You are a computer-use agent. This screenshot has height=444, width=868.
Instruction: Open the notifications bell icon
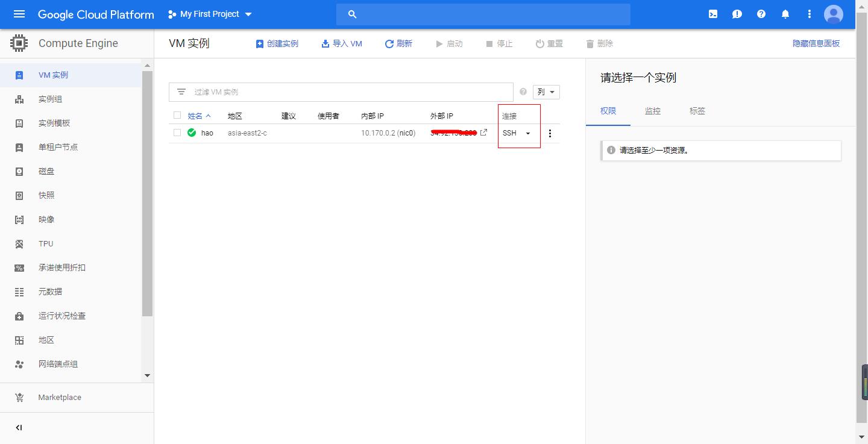pos(785,13)
